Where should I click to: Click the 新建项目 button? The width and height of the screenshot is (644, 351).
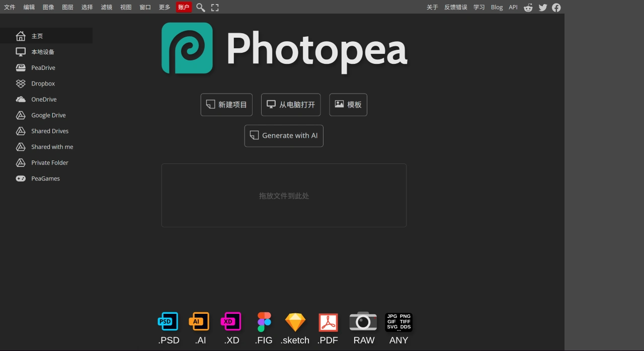pos(226,105)
